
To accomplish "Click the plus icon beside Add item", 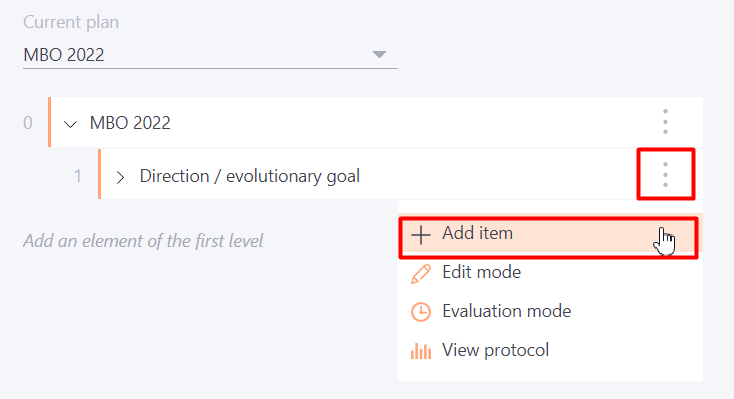I will pos(421,234).
